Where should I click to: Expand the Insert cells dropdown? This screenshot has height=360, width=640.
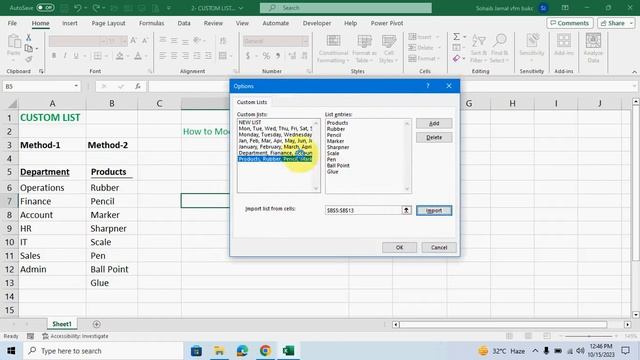tap(438, 37)
